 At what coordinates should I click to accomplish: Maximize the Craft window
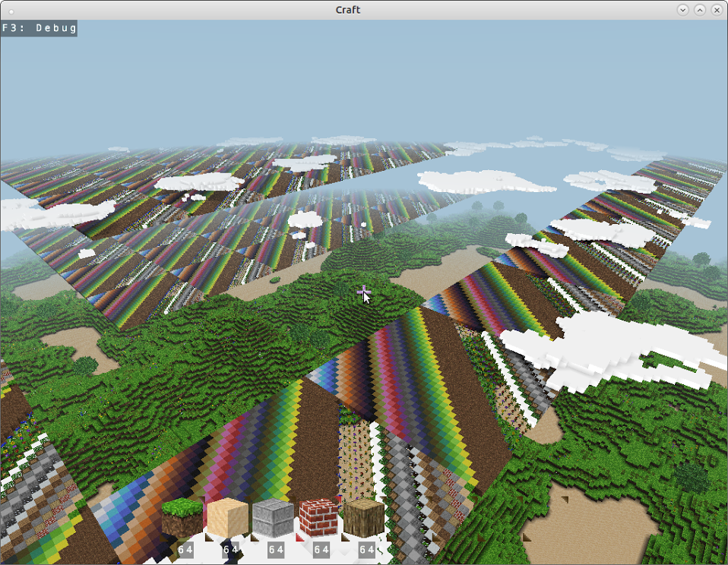700,10
